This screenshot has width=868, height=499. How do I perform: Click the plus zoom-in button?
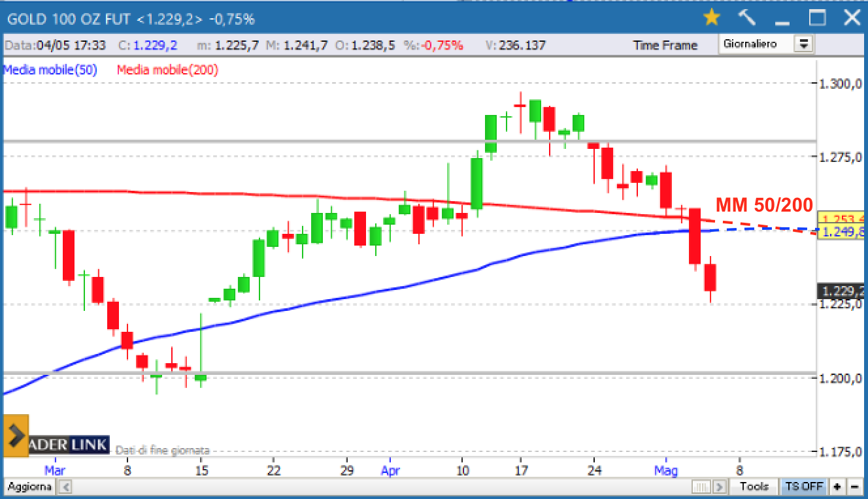click(x=837, y=487)
